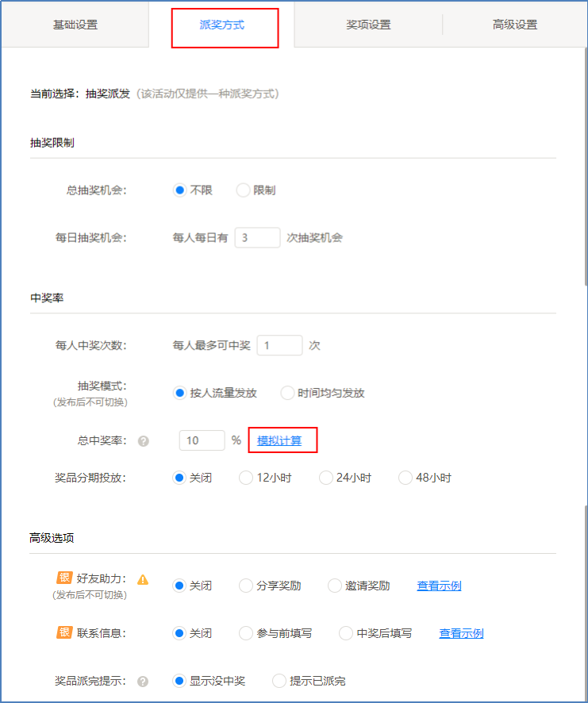This screenshot has height=703, width=588.
Task: Set 奖品分期投放 to 48小时
Action: (x=405, y=478)
